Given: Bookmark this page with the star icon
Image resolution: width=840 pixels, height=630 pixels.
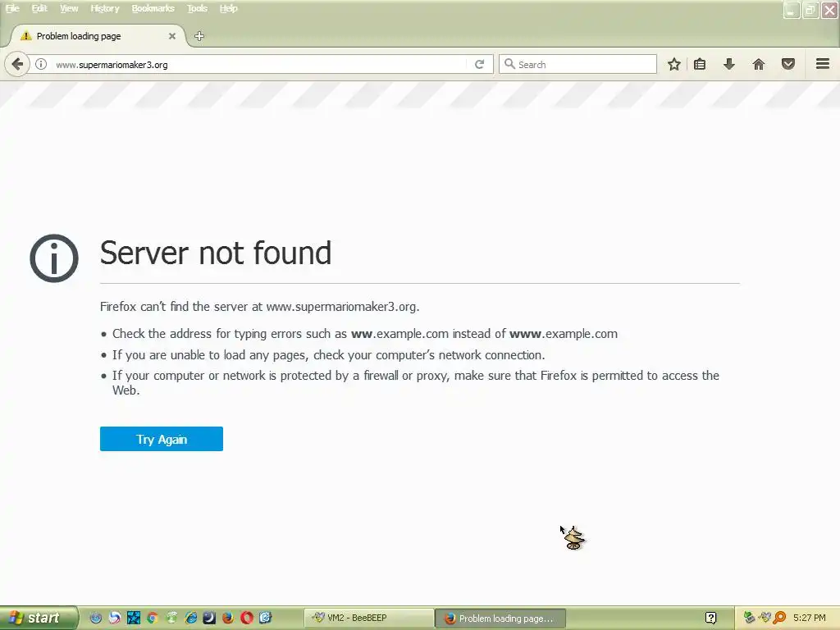Looking at the screenshot, I should [x=674, y=64].
